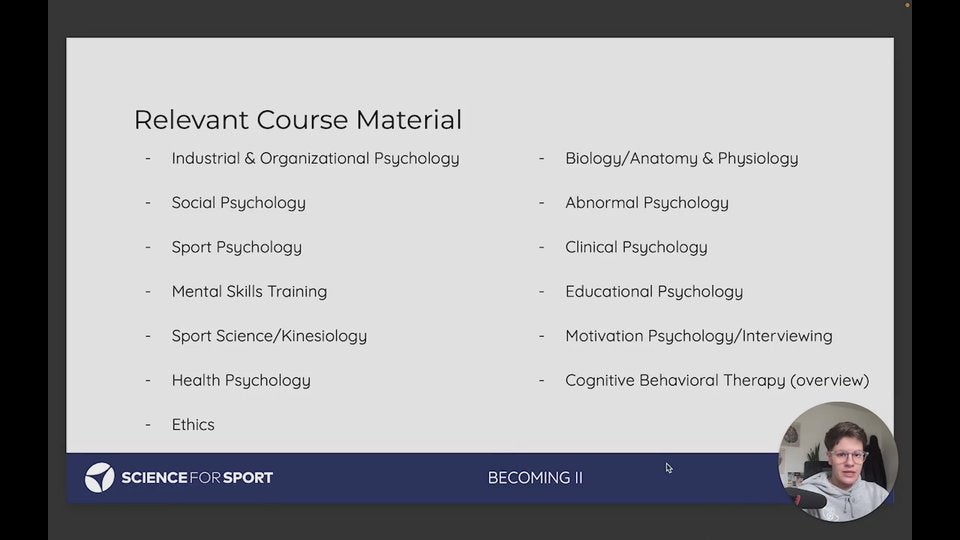This screenshot has width=960, height=540.
Task: Click the 'Relevant Course Material' slide title
Action: (x=298, y=119)
